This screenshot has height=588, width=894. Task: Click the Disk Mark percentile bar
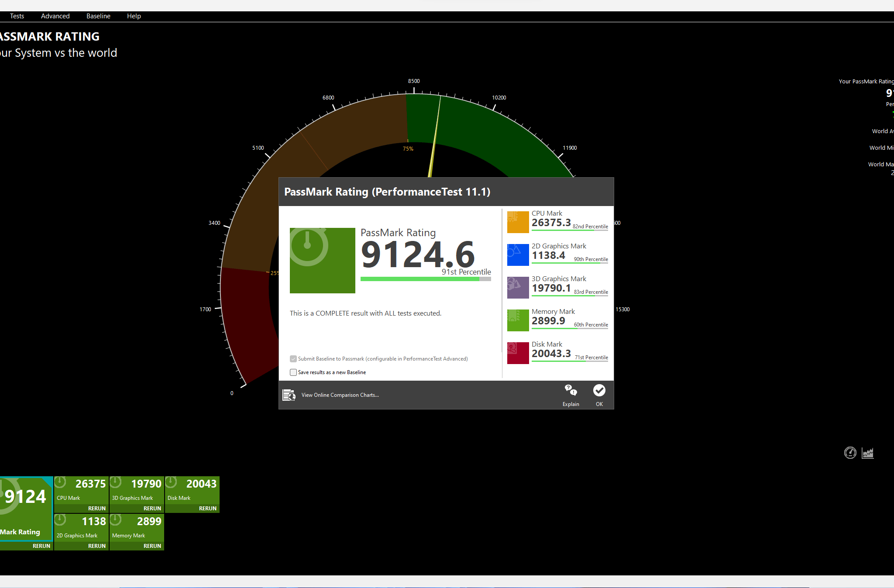[x=570, y=361]
